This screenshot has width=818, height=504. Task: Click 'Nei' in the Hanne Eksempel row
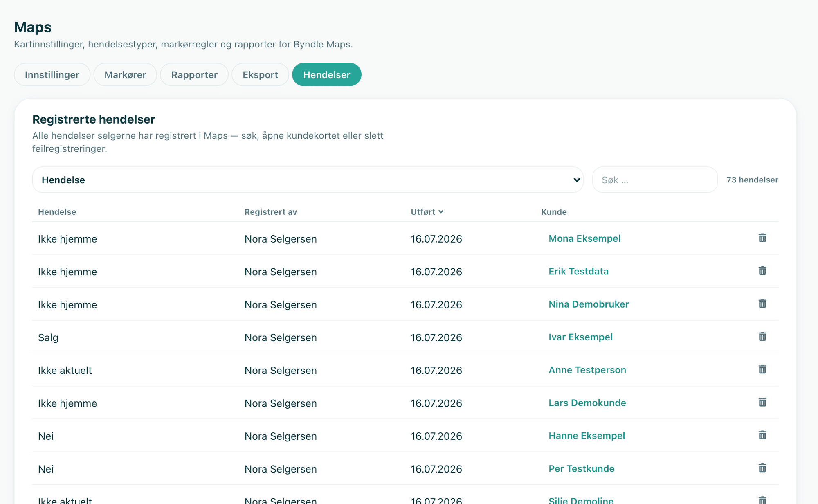[x=46, y=436]
